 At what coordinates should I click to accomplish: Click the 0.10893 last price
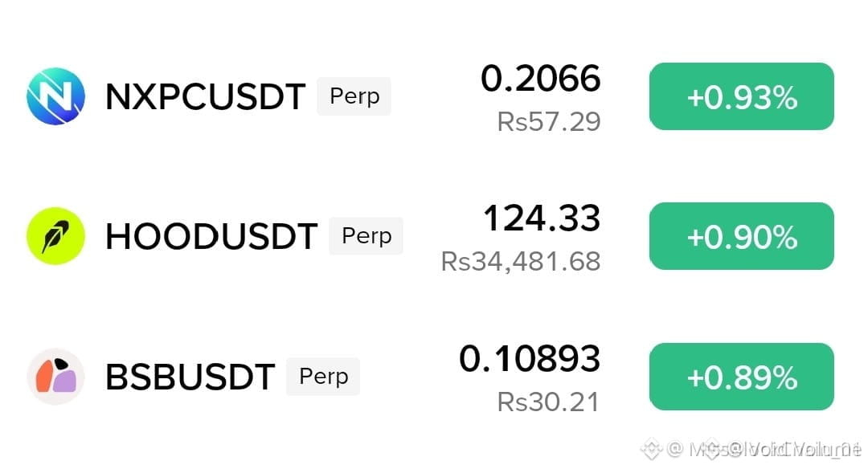pyautogui.click(x=530, y=358)
